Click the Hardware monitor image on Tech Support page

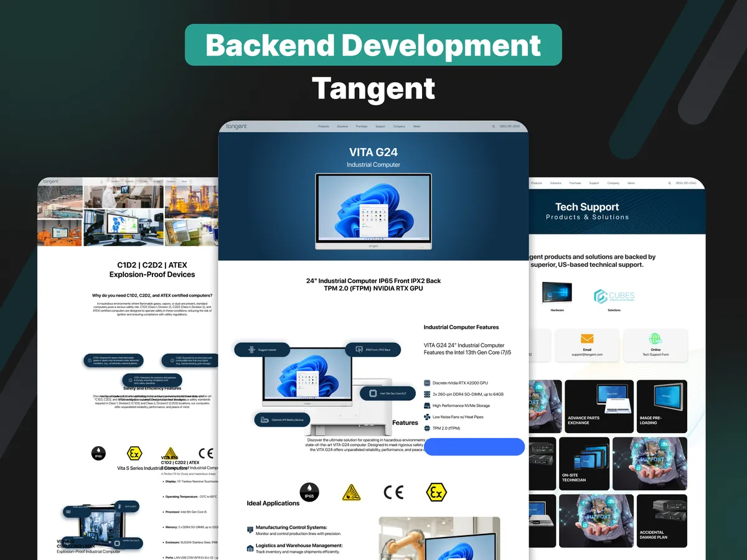(x=557, y=294)
